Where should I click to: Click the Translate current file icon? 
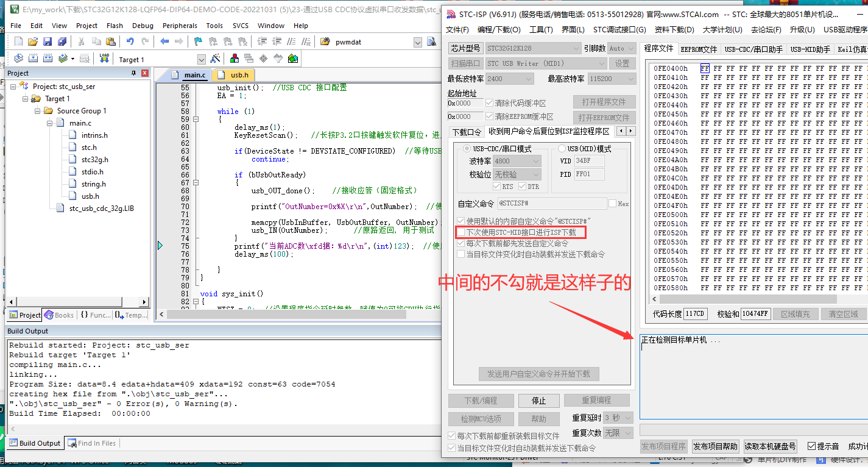(18, 59)
